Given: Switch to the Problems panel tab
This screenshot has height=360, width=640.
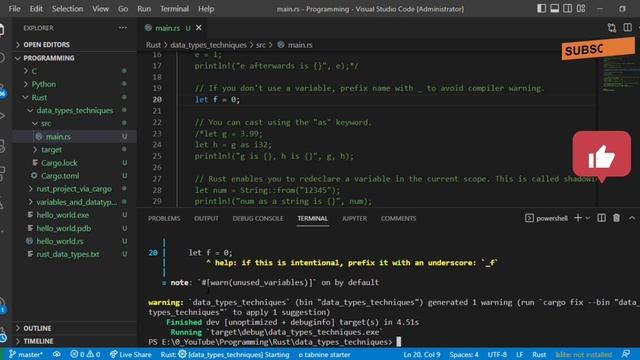Looking at the screenshot, I should (164, 218).
